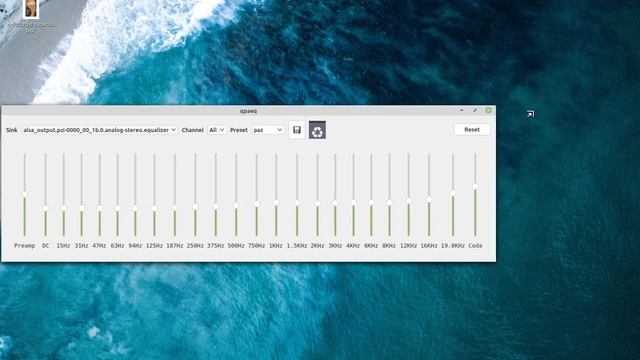
Task: Click the DC slider handle
Action: [45, 209]
